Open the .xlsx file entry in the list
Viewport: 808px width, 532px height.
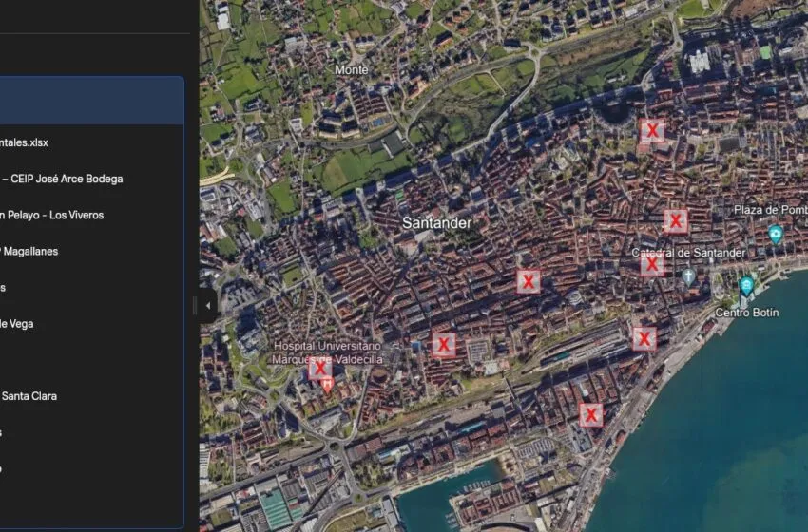pos(25,142)
